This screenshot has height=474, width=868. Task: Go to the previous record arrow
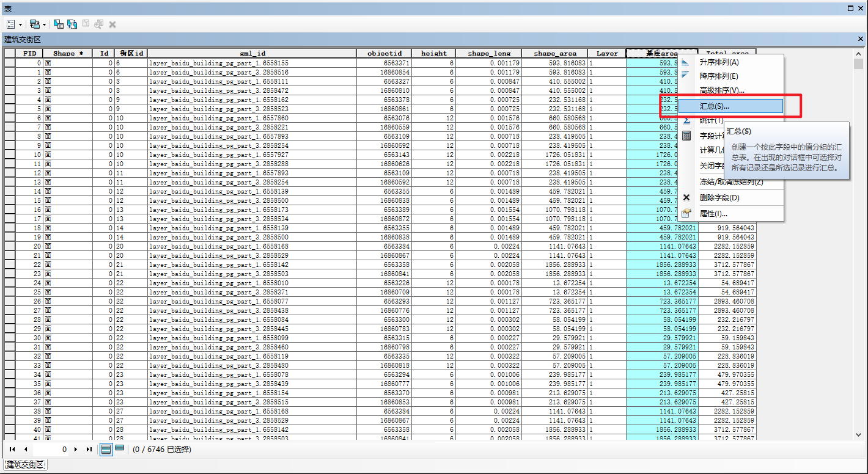[x=26, y=450]
